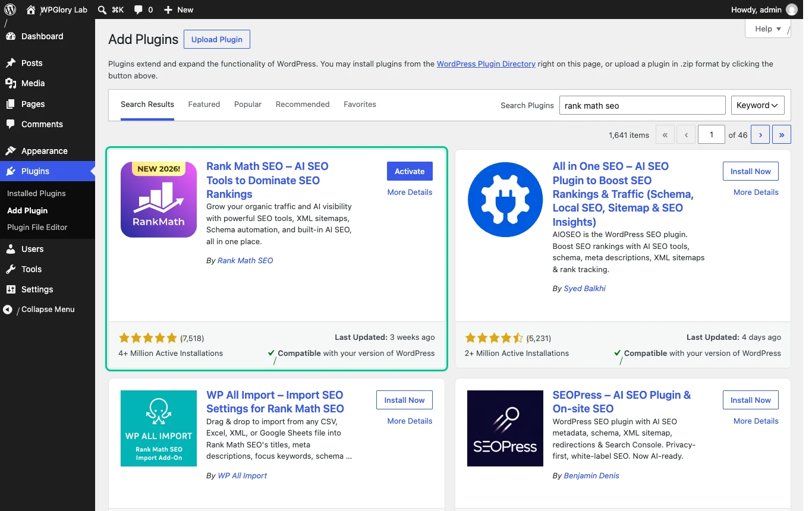This screenshot has width=812, height=511.
Task: Switch to the Favorites tab
Action: 360,105
